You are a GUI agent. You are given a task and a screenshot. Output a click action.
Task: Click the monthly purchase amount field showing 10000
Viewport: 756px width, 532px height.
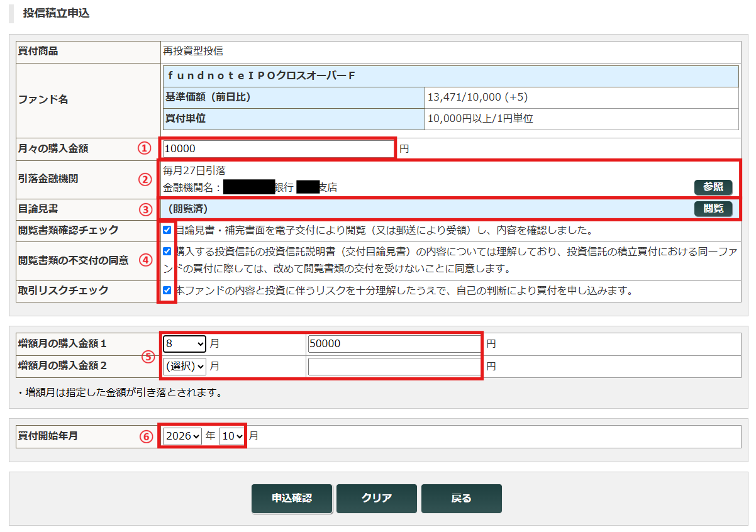click(277, 149)
